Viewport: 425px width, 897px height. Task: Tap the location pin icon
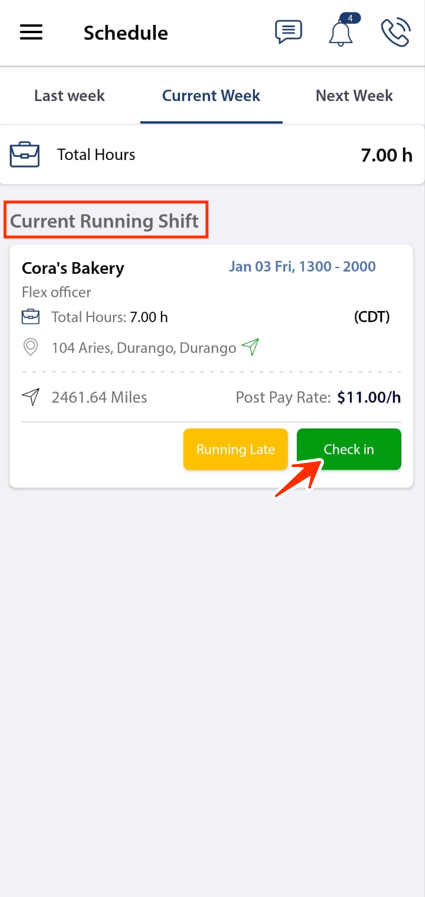click(x=30, y=347)
